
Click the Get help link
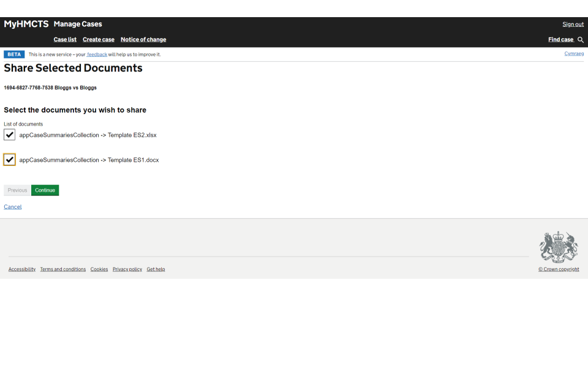tap(156, 269)
